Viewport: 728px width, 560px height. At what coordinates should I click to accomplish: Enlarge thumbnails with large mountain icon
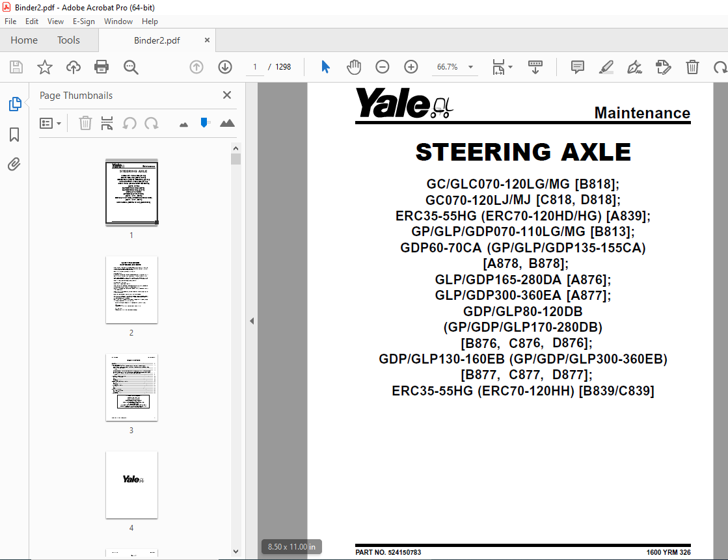tap(227, 123)
